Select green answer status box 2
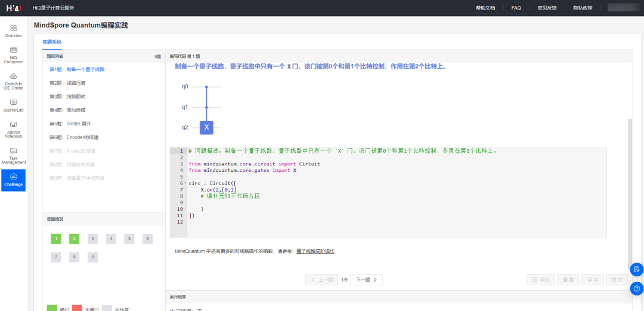Image resolution: width=644 pixels, height=311 pixels. point(74,239)
